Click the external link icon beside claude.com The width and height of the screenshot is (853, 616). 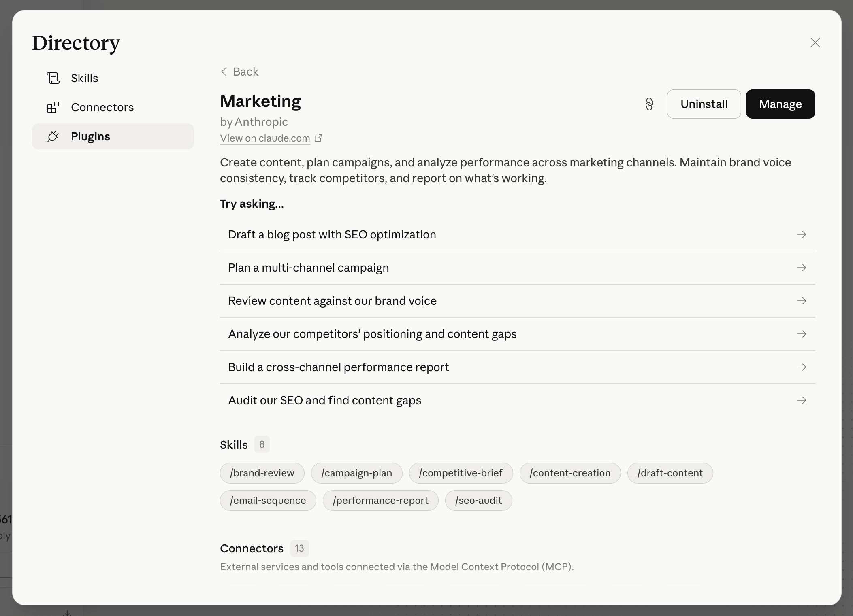(318, 138)
